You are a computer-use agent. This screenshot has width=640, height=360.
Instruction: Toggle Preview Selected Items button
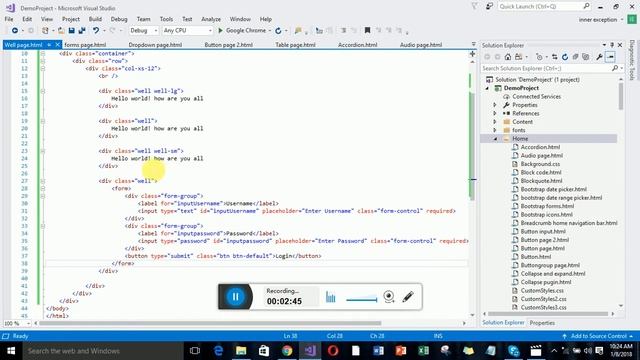[x=610, y=57]
